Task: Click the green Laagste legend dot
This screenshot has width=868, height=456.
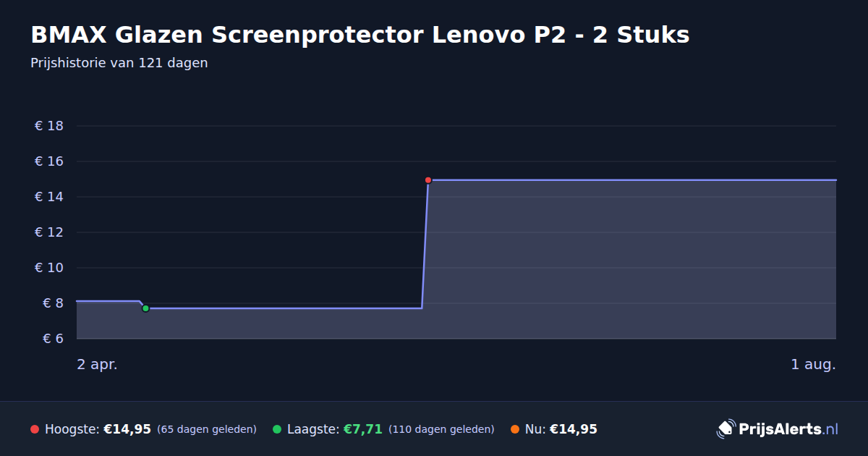Action: pyautogui.click(x=277, y=429)
